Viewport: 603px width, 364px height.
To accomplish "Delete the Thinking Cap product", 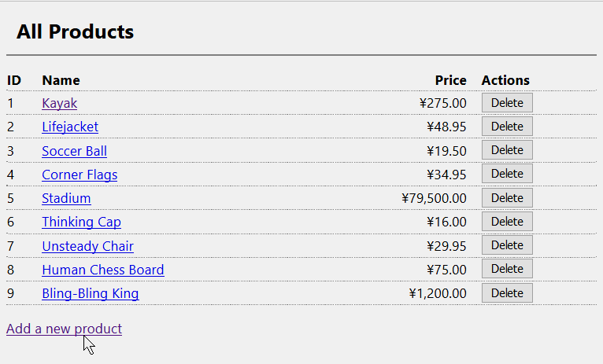I will click(x=507, y=222).
